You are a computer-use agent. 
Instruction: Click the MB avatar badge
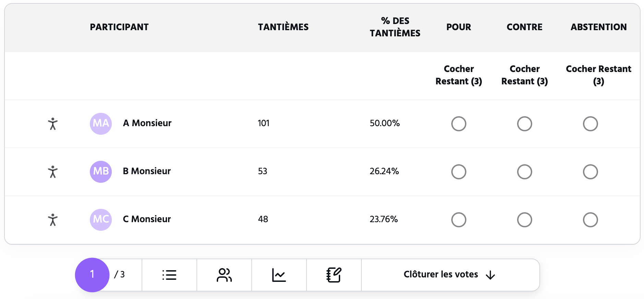(x=101, y=172)
